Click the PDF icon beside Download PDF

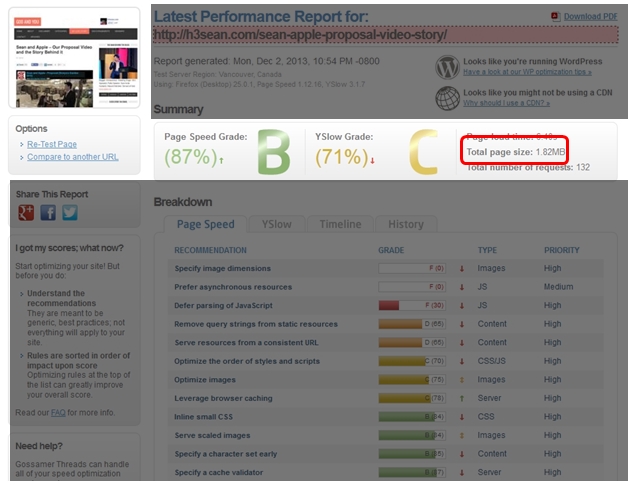[x=555, y=16]
